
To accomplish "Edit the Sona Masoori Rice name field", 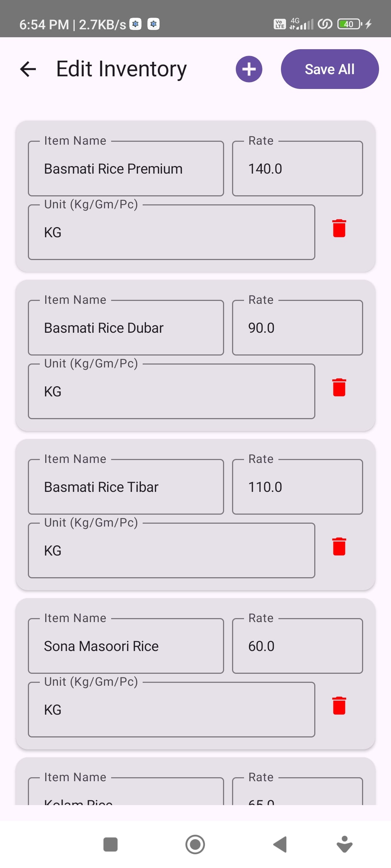I will 126,646.
